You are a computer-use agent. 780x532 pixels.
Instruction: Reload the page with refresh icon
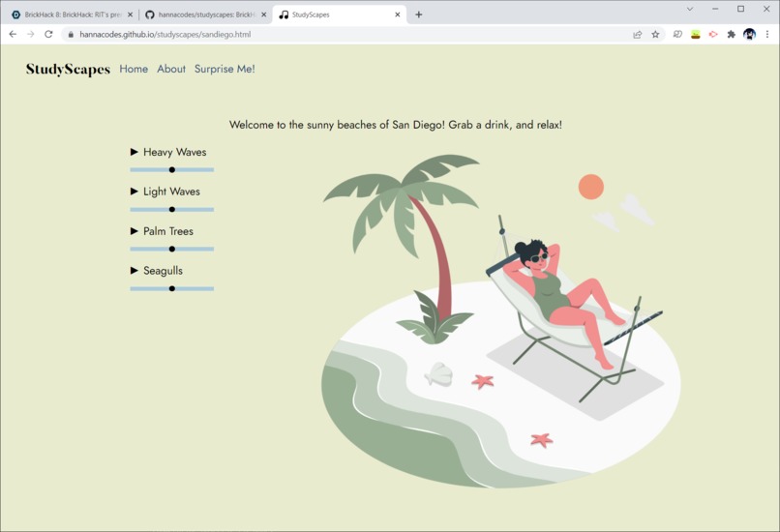tap(48, 34)
